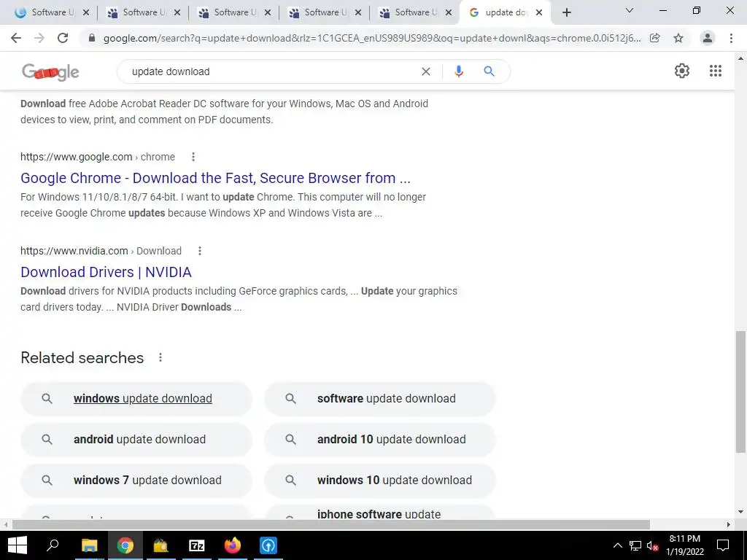Close the update download tab

539,12
